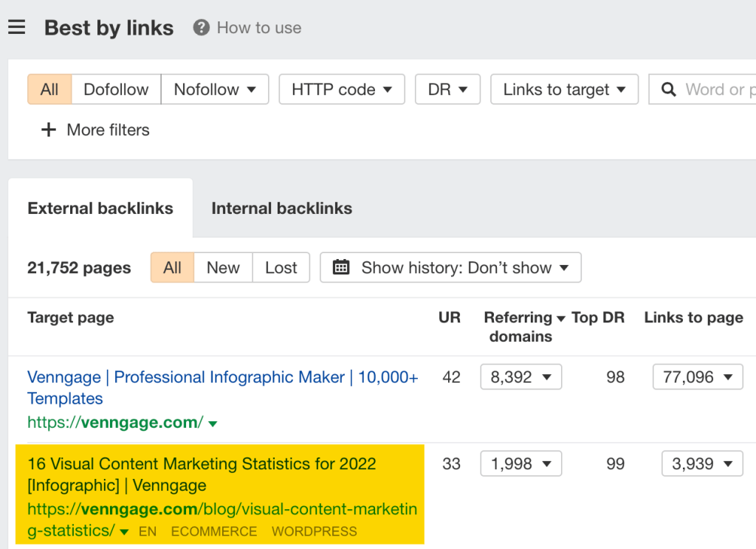
Task: Select the Lost backlinks filter
Action: coord(281,267)
